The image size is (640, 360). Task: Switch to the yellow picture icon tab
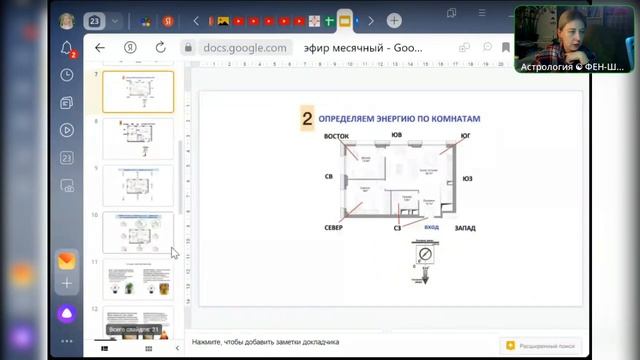click(x=223, y=21)
